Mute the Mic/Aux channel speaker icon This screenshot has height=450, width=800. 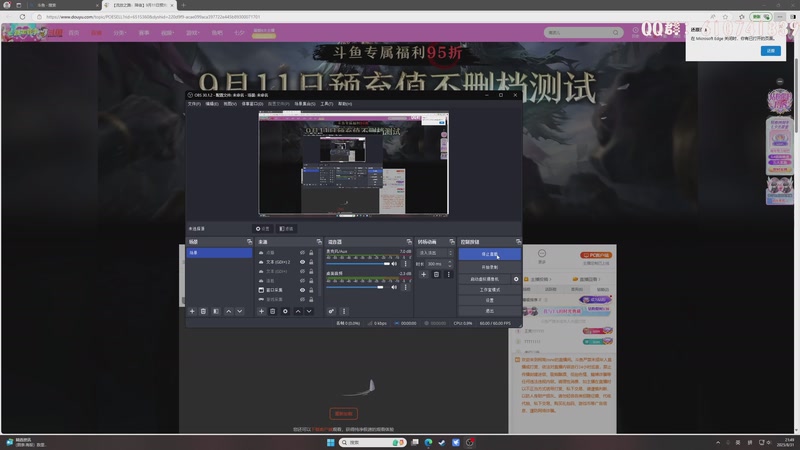[394, 264]
